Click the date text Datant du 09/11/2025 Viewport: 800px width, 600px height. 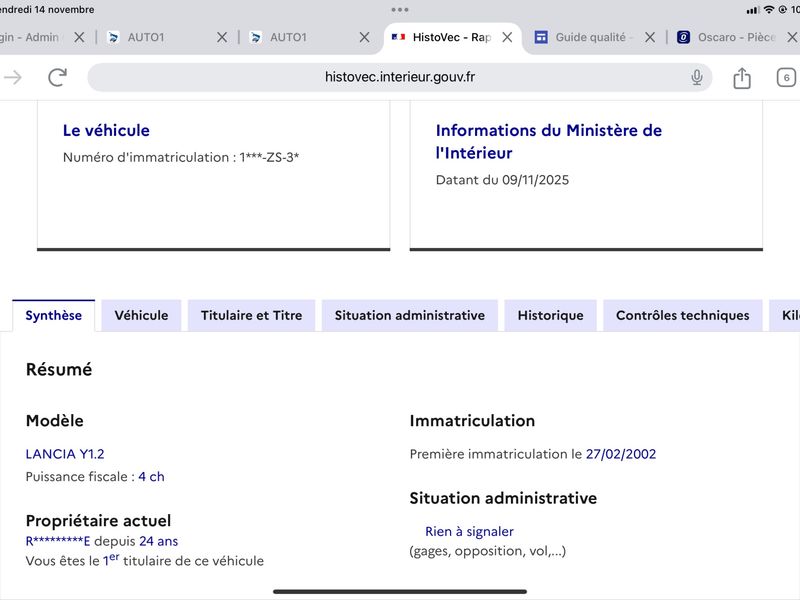tap(502, 180)
